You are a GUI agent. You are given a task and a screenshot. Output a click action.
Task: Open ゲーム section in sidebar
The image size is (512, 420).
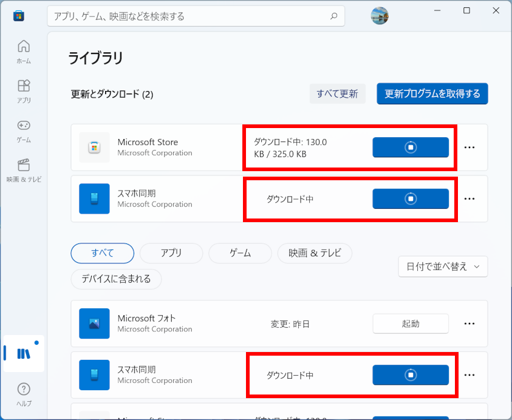click(x=24, y=131)
